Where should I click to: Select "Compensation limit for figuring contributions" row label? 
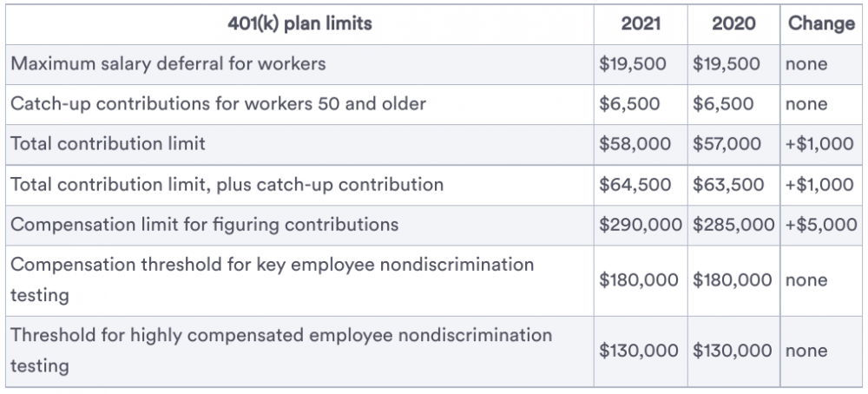[204, 225]
